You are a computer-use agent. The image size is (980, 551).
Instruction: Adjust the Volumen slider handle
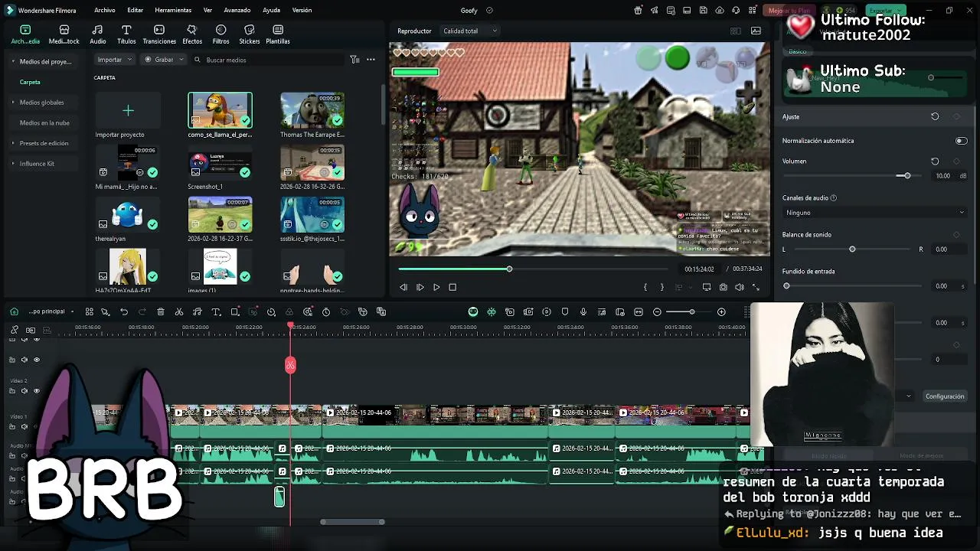[907, 176]
